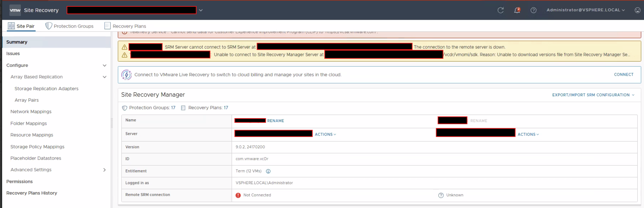Open Export/Import SRM Configuration dropdown
The width and height of the screenshot is (644, 208).
pyautogui.click(x=593, y=95)
